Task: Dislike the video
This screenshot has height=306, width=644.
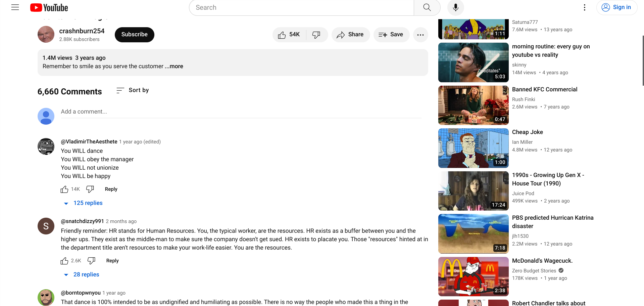Action: click(316, 35)
